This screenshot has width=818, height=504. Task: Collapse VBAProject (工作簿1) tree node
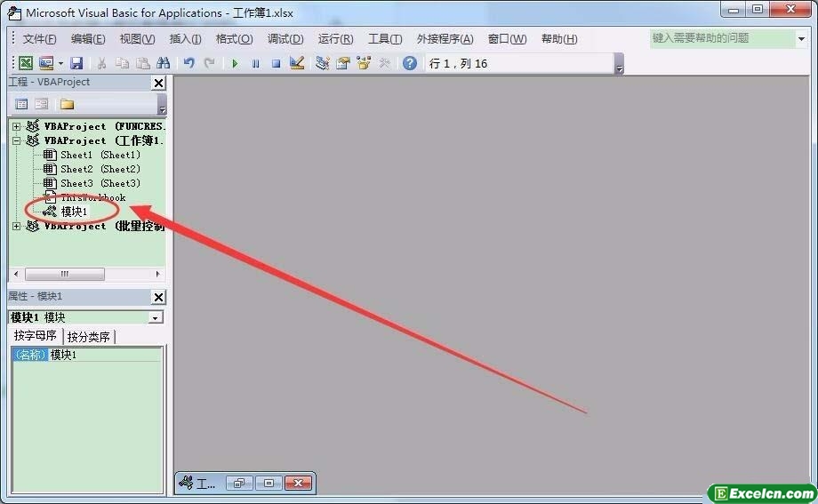[16, 140]
